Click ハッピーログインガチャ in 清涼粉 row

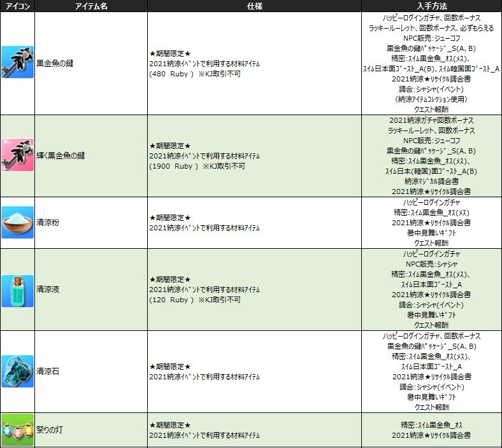431,202
